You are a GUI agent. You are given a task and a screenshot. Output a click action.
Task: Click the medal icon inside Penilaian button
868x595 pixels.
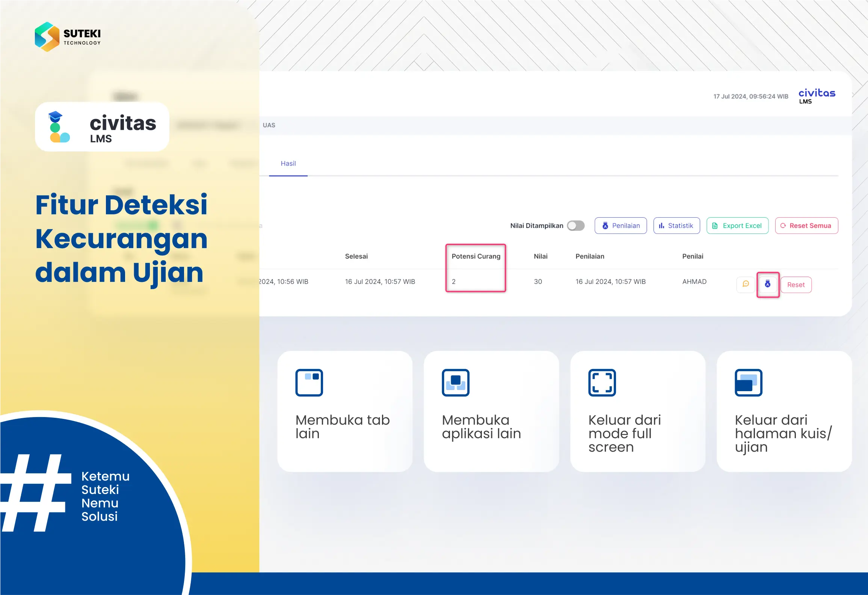pyautogui.click(x=605, y=226)
